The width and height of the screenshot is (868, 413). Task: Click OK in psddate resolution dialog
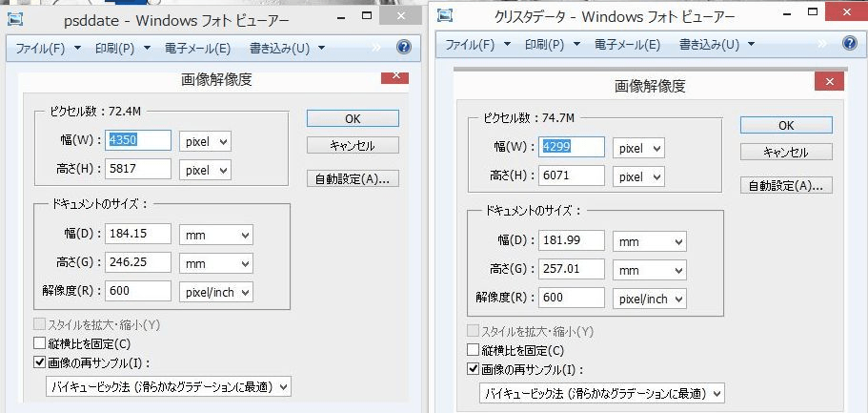pyautogui.click(x=353, y=118)
